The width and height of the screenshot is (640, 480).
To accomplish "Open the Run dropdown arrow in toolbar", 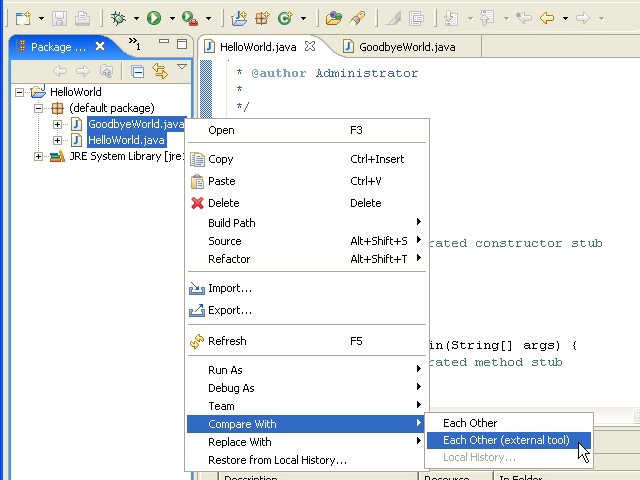I will 172,18.
